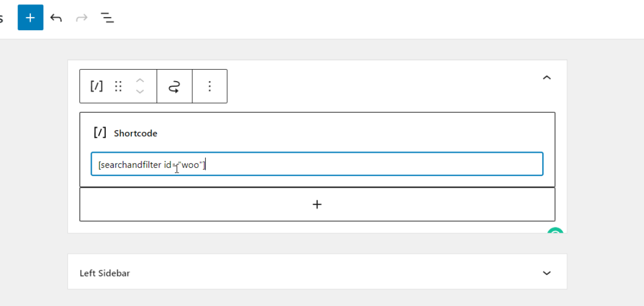Move the block up with chevron
This screenshot has height=306, width=644.
(x=140, y=80)
